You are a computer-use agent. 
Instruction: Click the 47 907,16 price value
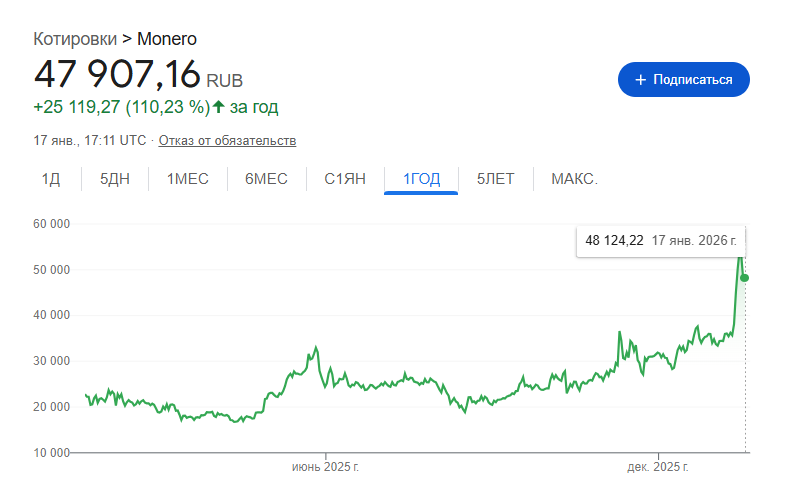tap(117, 74)
